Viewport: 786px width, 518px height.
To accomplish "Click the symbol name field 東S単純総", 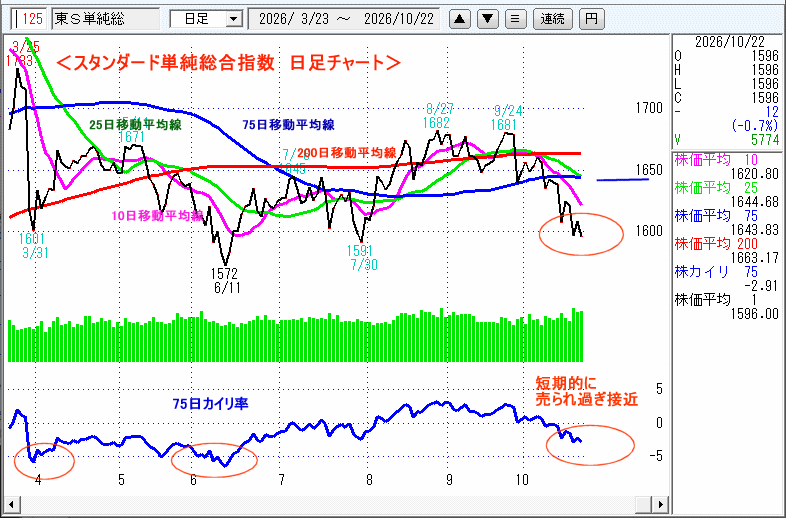I will (x=106, y=19).
